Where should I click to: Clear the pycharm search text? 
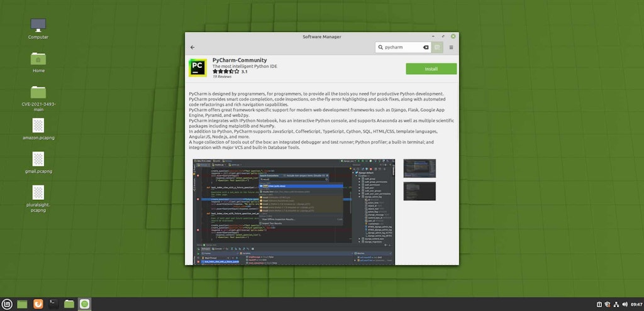[426, 47]
